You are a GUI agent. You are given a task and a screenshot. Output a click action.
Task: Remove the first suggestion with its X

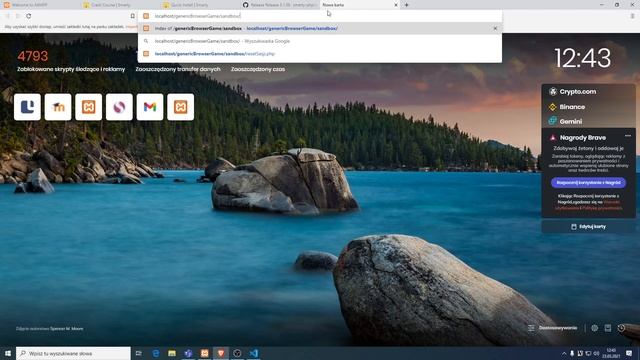[x=495, y=29]
